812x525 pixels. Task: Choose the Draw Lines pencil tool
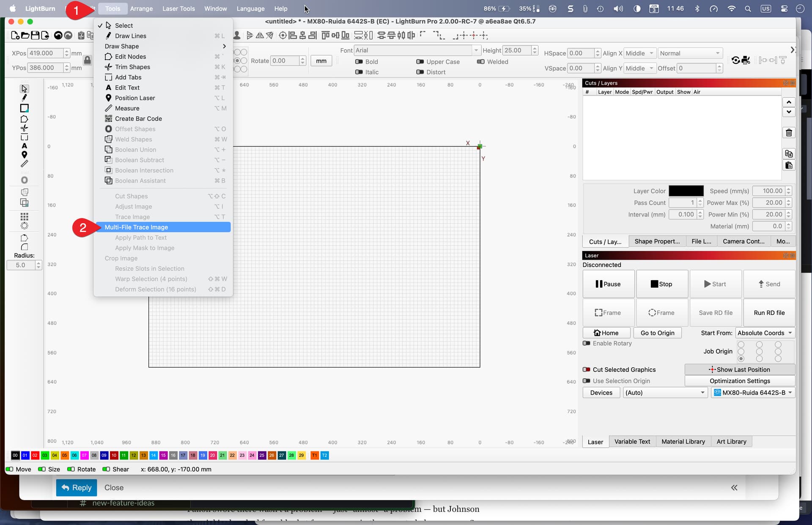[24, 98]
